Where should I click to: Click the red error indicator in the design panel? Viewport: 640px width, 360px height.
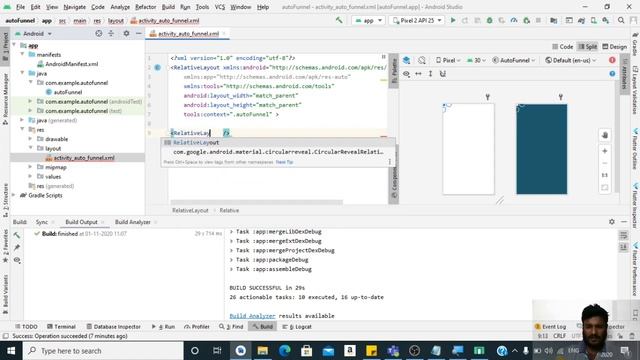(x=612, y=60)
